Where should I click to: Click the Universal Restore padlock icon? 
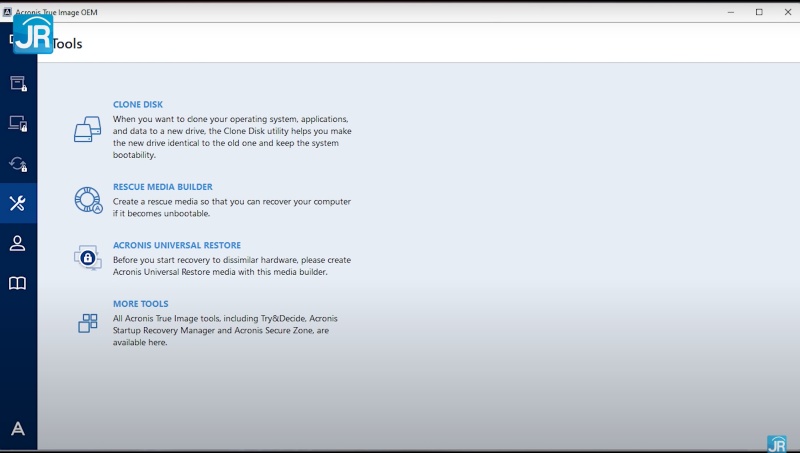[x=88, y=258]
